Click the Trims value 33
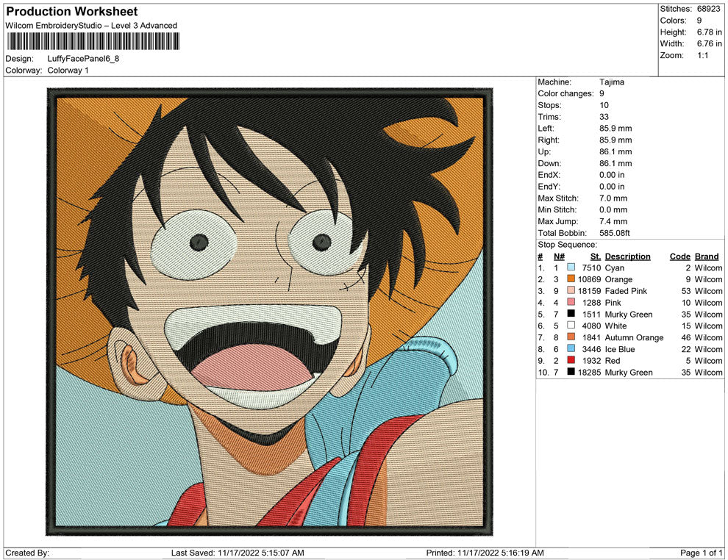Image resolution: width=728 pixels, height=560 pixels. tap(604, 117)
